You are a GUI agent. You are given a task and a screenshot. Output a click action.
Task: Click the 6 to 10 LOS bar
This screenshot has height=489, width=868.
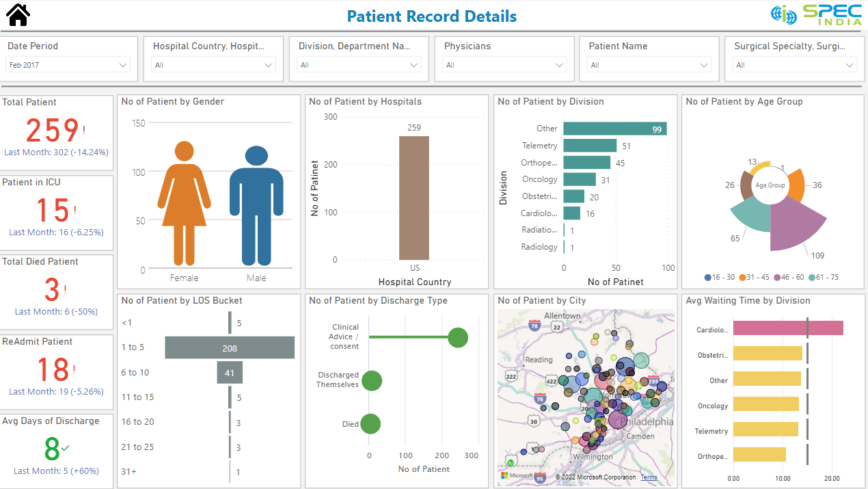[230, 372]
